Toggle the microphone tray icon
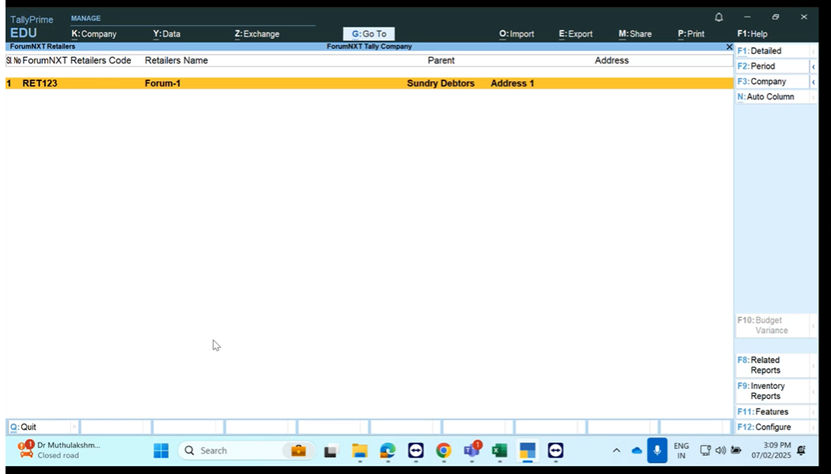831x474 pixels. point(657,451)
